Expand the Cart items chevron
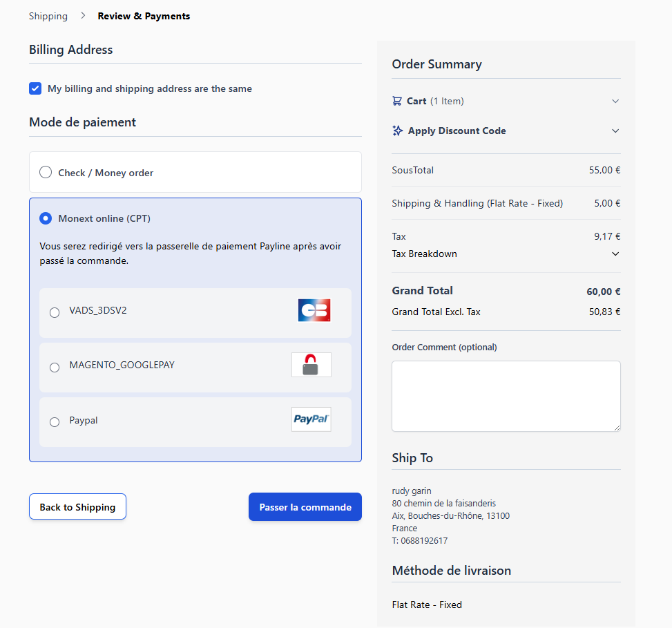This screenshot has width=672, height=628. click(615, 101)
